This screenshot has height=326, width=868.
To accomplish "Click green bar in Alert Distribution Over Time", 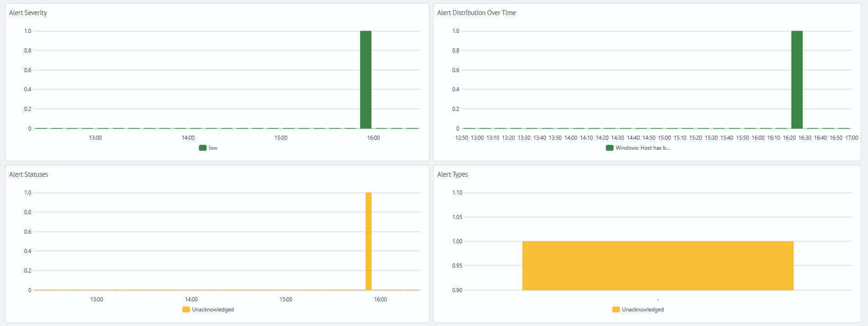I will click(x=797, y=79).
